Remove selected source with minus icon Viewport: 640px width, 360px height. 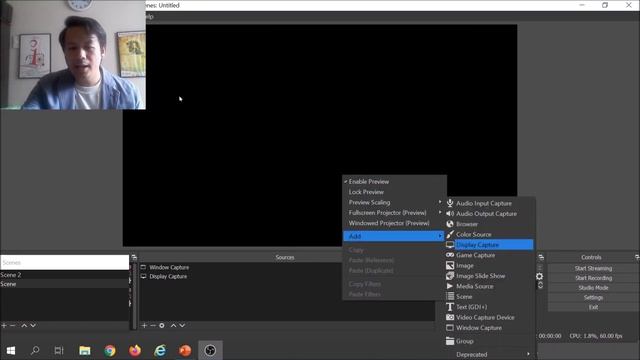(153, 326)
